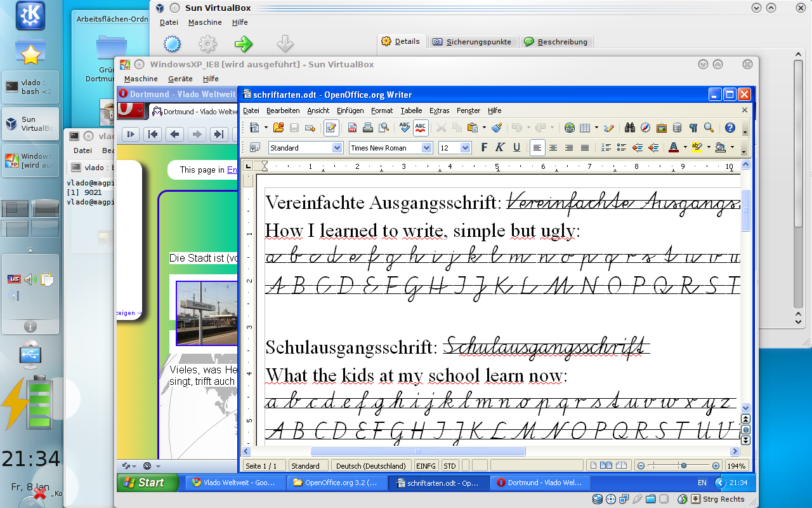Click the Zoom magnifier icon
This screenshot has height=508, width=812.
coord(709,128)
